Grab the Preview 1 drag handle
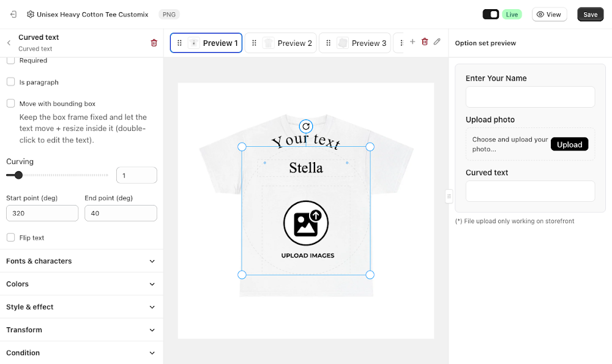 179,43
